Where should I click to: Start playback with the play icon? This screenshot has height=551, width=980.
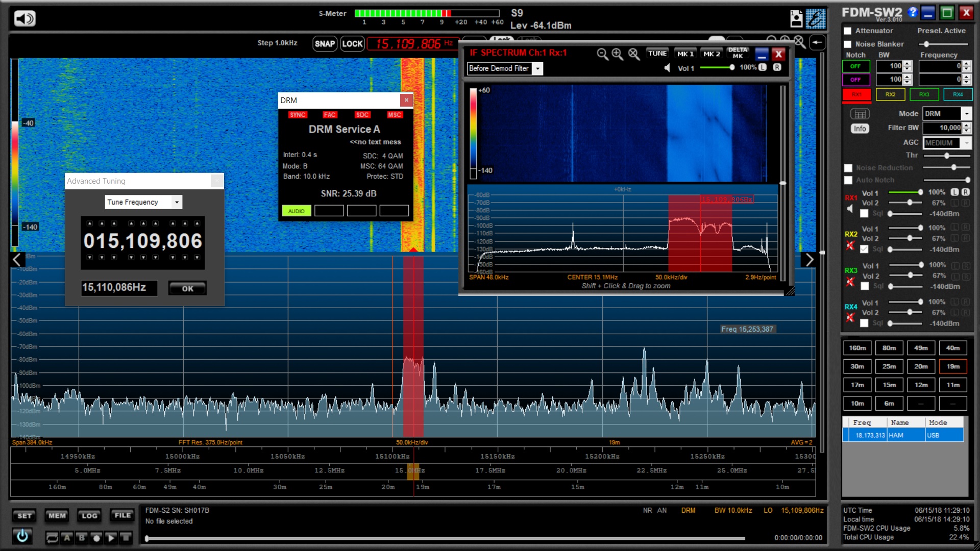(x=111, y=537)
